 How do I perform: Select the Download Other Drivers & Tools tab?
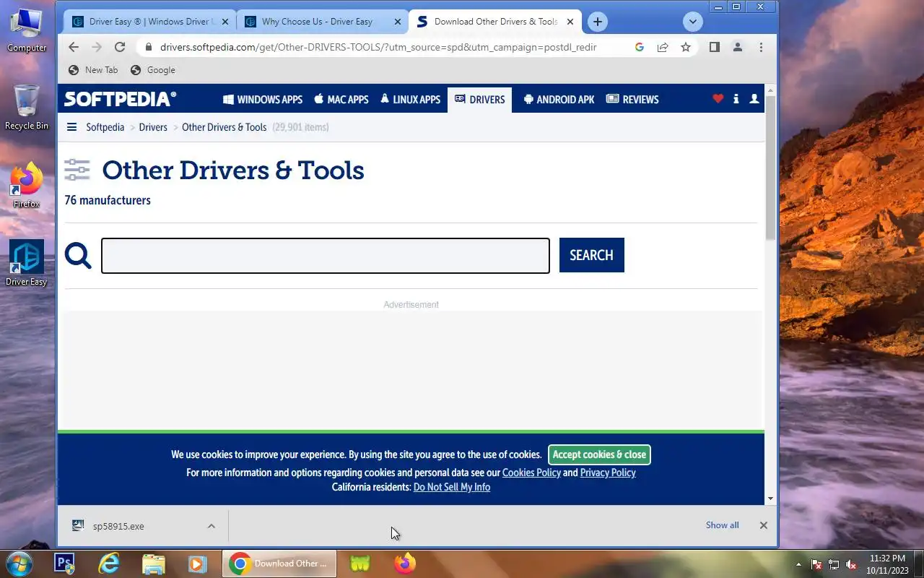[x=495, y=22]
